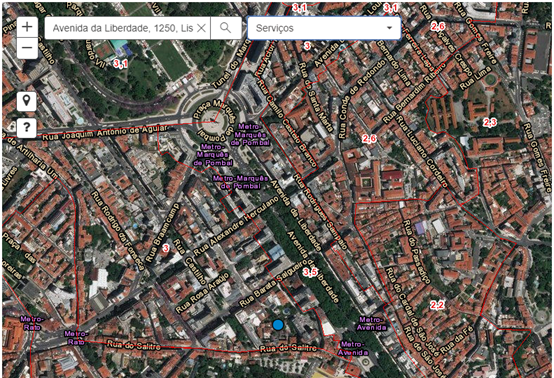The height and width of the screenshot is (378, 554).
Task: Click the Rua Luciano Cordeiro street label
Action: click(x=421, y=151)
